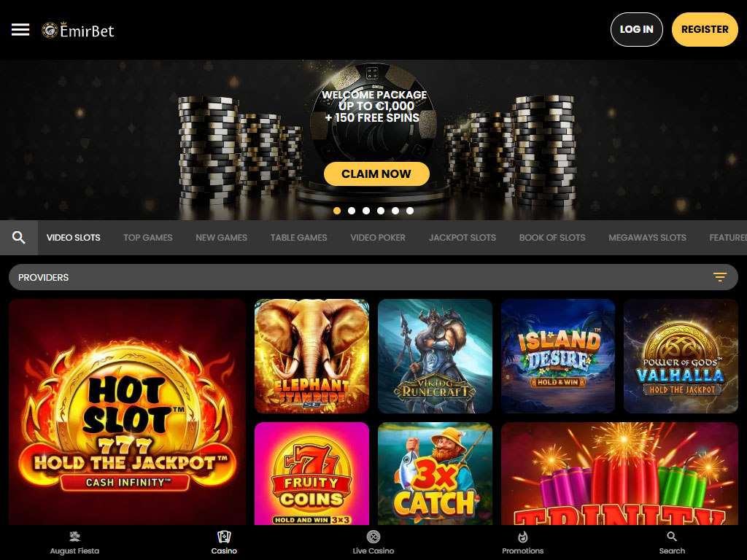
Task: Switch to the Jackpot Slots tab
Action: [x=462, y=238]
